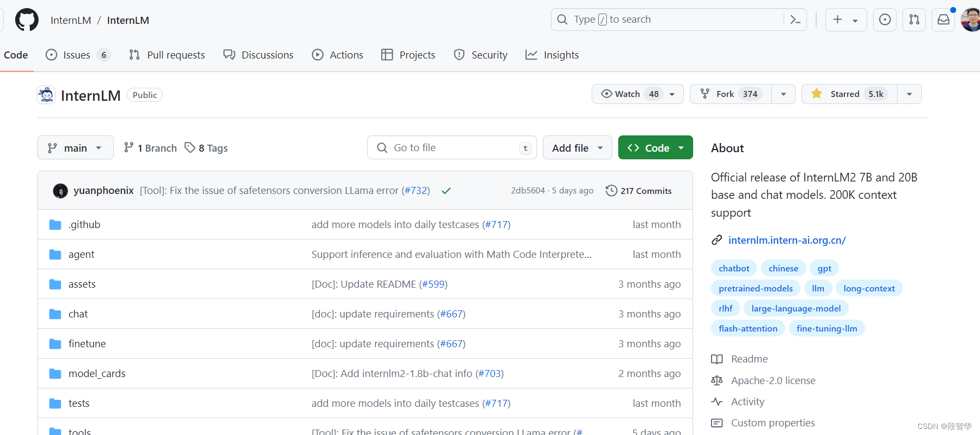980x435 pixels.
Task: Click the tests folder icon
Action: click(55, 404)
